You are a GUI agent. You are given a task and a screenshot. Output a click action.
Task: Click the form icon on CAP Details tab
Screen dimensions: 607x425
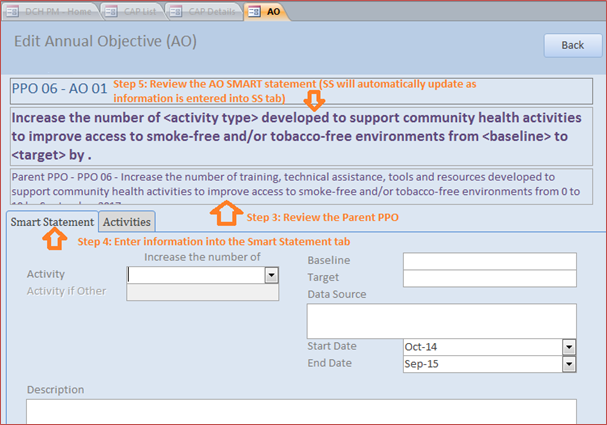tap(176, 12)
